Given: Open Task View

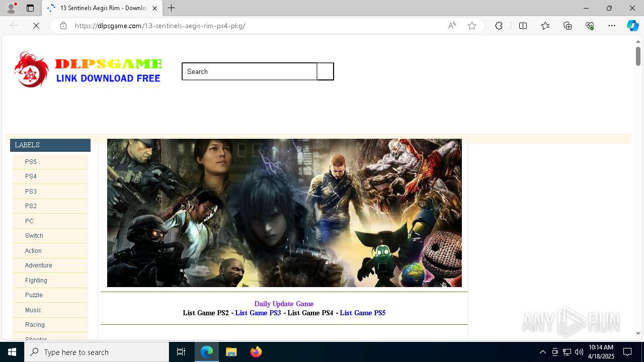Looking at the screenshot, I should [181, 352].
